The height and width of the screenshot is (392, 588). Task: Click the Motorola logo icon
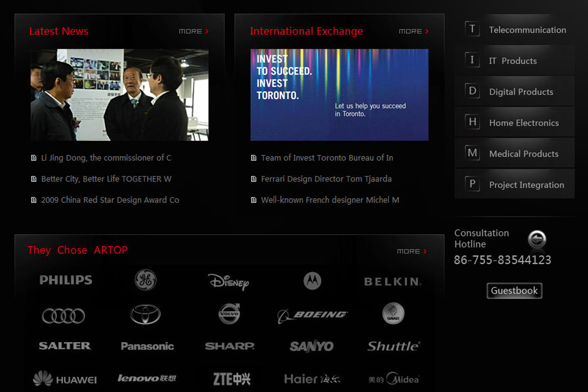(x=312, y=281)
